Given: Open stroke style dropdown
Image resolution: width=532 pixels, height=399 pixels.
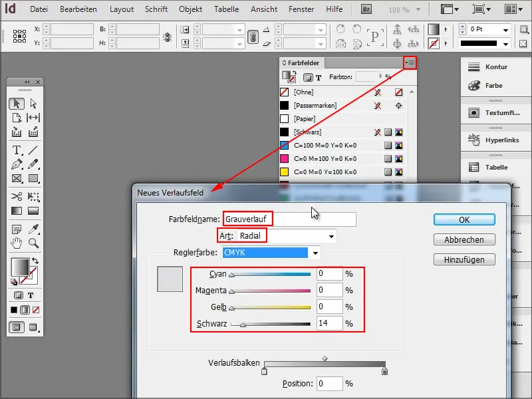Looking at the screenshot, I should click(505, 44).
